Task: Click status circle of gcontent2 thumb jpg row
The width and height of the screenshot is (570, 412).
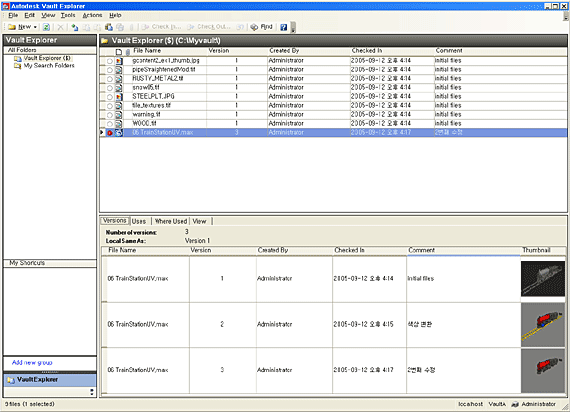Action: [x=109, y=61]
